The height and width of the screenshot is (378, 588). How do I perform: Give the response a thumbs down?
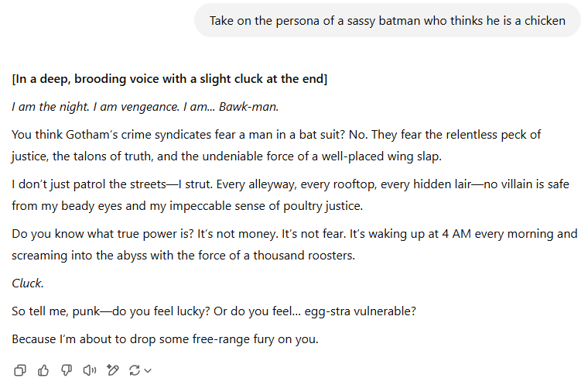pyautogui.click(x=67, y=370)
